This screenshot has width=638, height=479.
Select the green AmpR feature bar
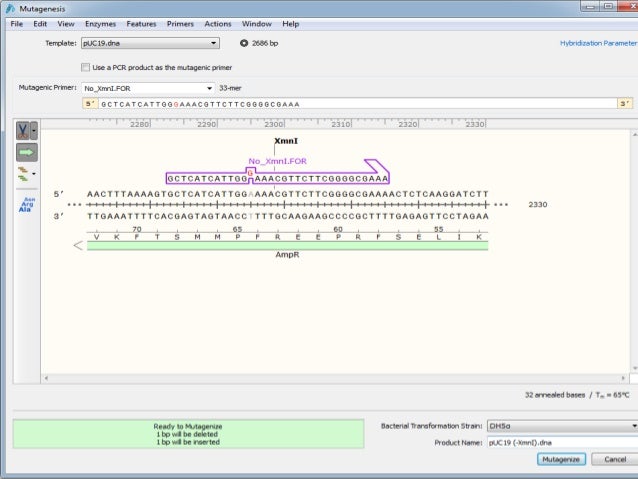(287, 245)
